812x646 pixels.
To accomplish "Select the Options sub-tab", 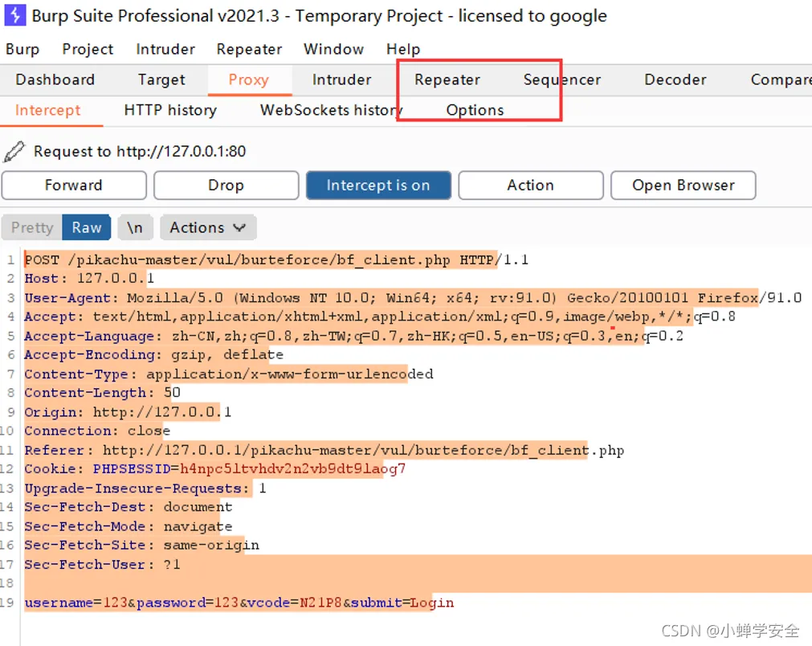I will point(475,110).
